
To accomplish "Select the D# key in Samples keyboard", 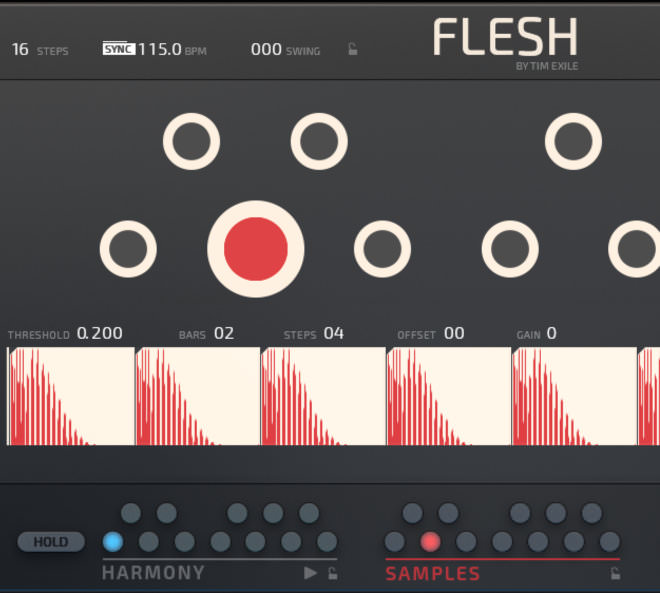I will [448, 513].
